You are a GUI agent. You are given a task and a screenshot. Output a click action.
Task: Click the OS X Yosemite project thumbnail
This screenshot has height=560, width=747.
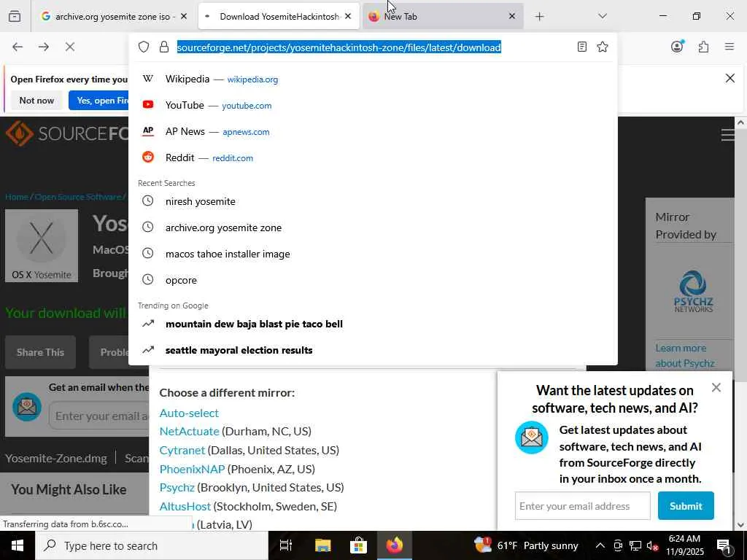[42, 246]
